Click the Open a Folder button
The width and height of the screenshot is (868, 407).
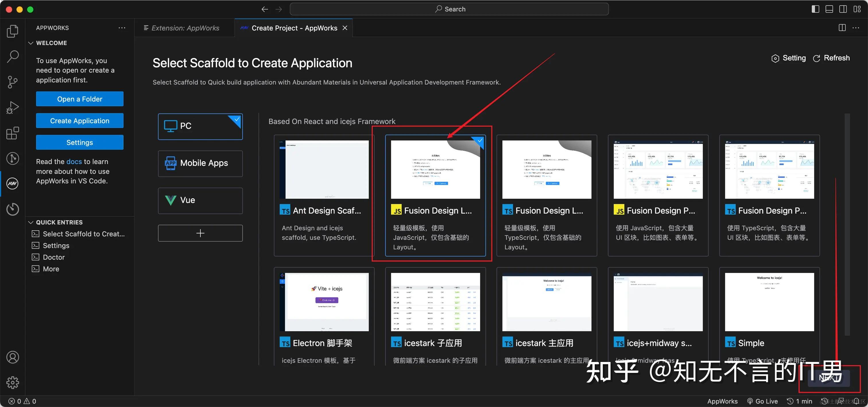coord(80,99)
